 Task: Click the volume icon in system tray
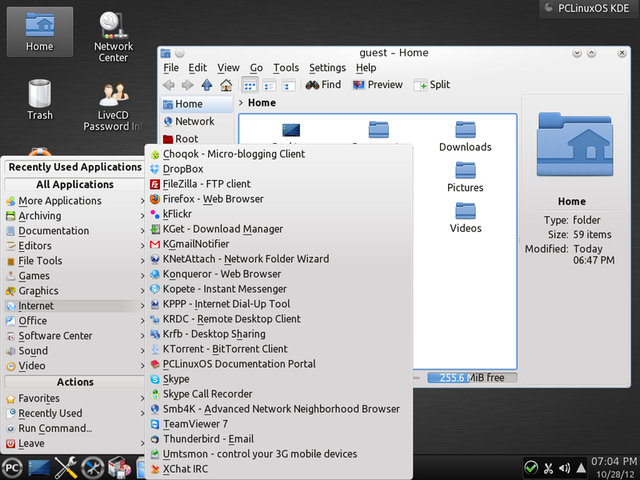564,468
